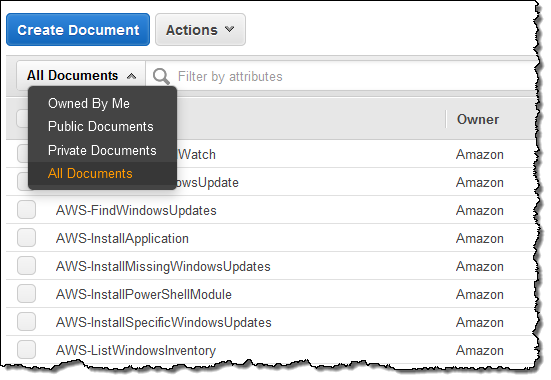This screenshot has width=551, height=380.
Task: Sort by the Owner column header
Action: click(x=478, y=120)
